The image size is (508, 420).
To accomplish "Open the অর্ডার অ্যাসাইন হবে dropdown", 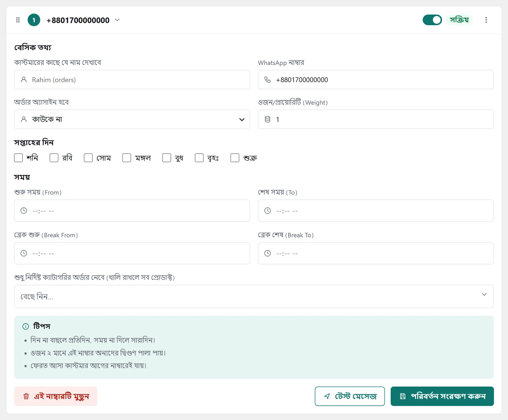I will pos(132,119).
